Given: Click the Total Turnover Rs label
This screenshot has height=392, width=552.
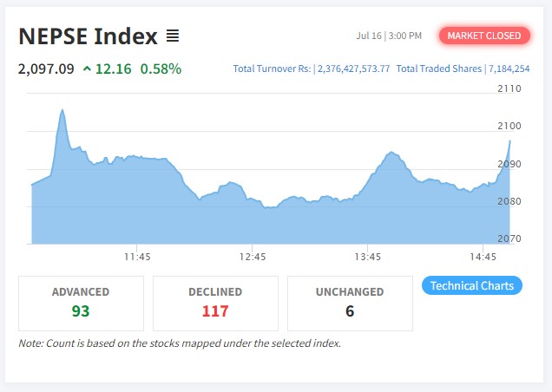Looking at the screenshot, I should [273, 69].
